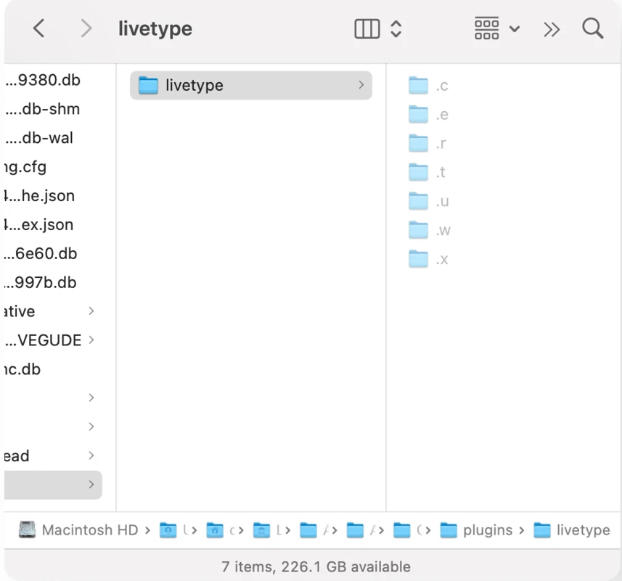This screenshot has width=622, height=581.
Task: Open view switcher up-down arrows
Action: click(396, 29)
